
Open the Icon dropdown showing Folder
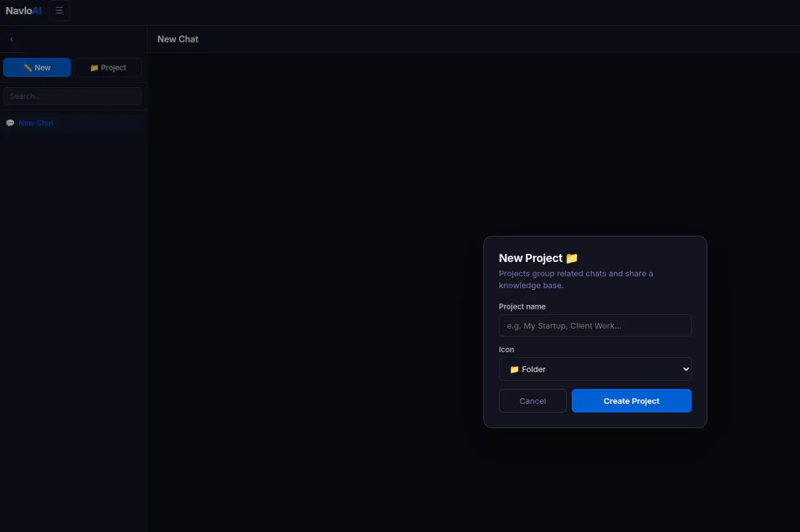(x=595, y=369)
